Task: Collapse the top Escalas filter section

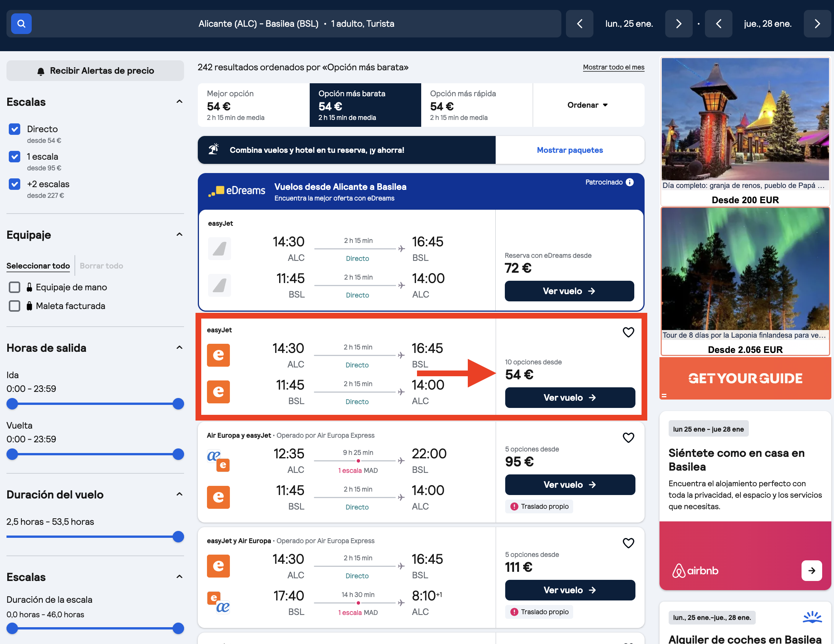Action: click(x=179, y=102)
